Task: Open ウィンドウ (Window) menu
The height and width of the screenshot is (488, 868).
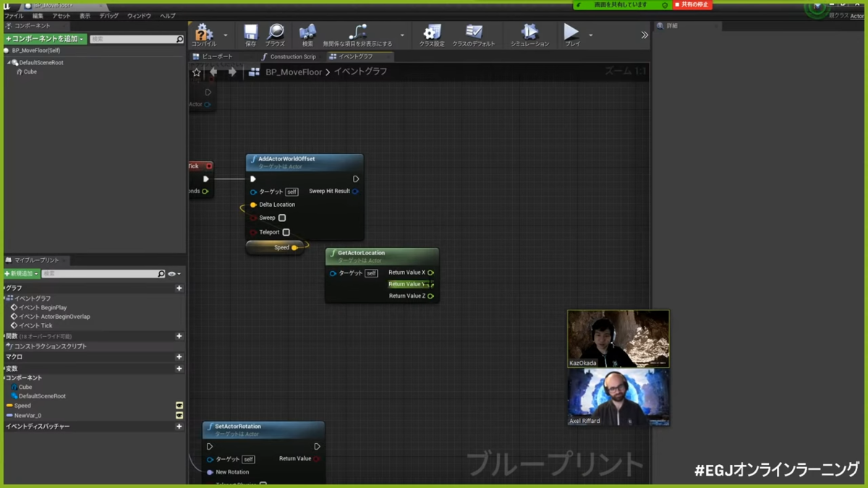Action: click(140, 16)
